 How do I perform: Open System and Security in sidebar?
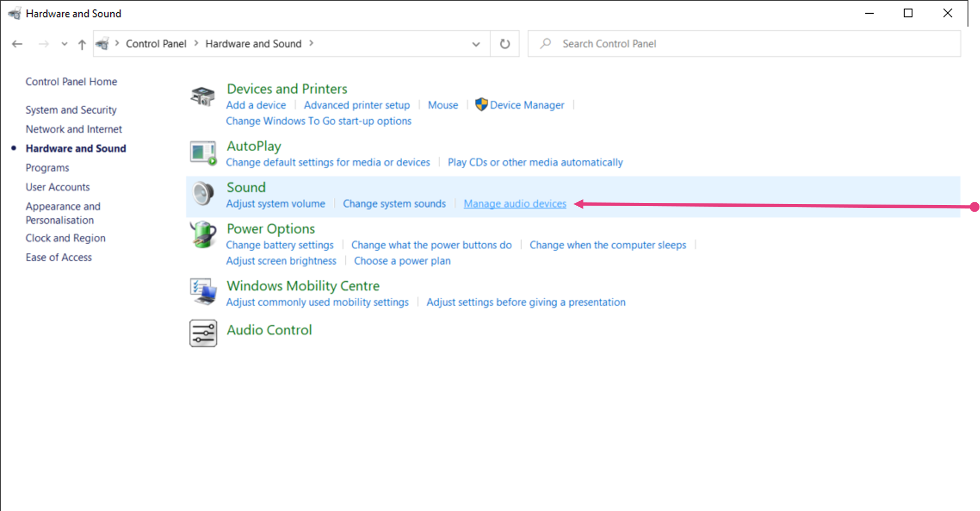click(x=71, y=110)
